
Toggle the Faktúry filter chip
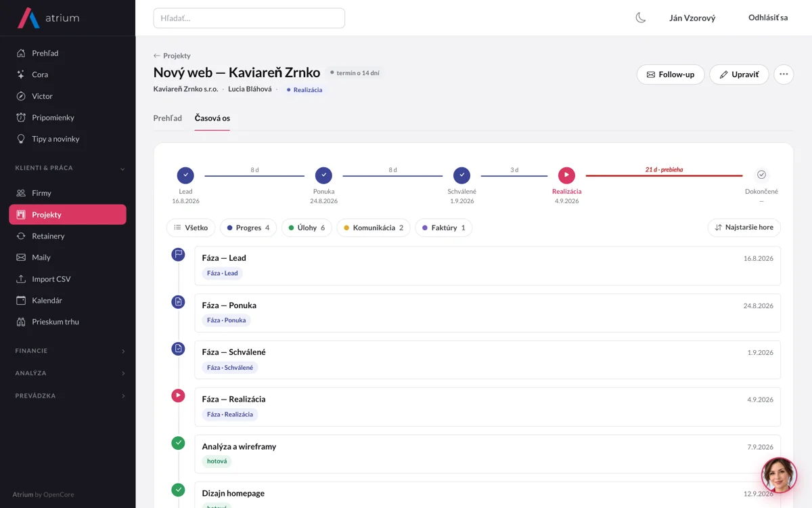pos(444,228)
